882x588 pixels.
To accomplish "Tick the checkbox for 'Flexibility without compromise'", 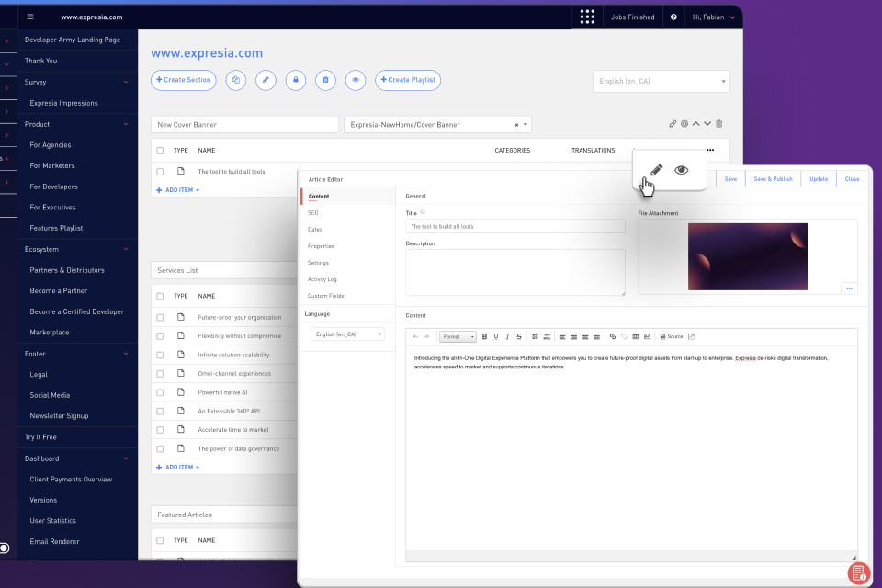I will point(160,336).
